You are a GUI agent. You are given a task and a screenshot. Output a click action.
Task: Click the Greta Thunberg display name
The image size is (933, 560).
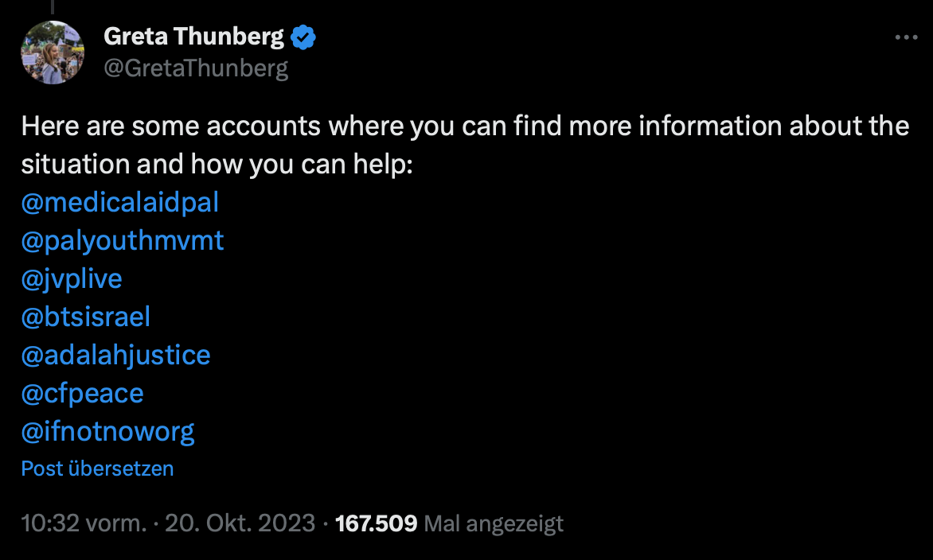193,37
